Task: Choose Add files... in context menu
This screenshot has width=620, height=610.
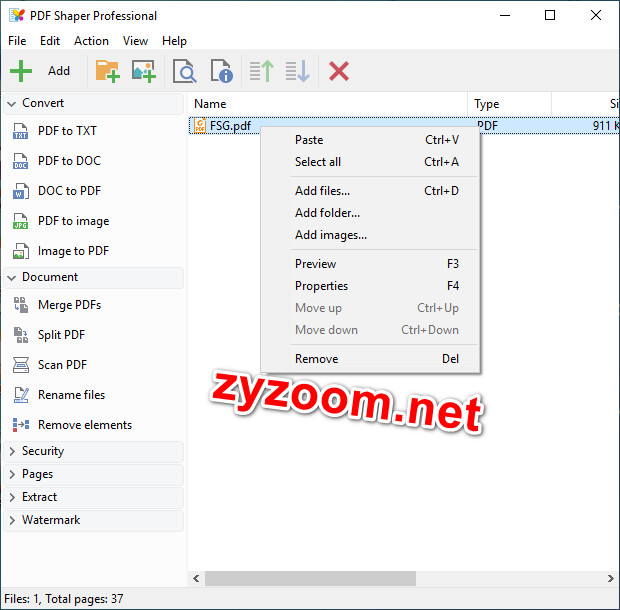Action: 370,191
